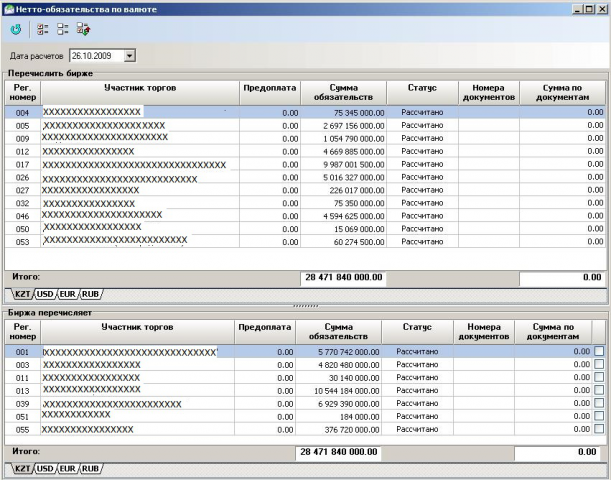Screen dimensions: 611x480
Task: Click Рассчитано status in row 053
Action: [x=422, y=242]
